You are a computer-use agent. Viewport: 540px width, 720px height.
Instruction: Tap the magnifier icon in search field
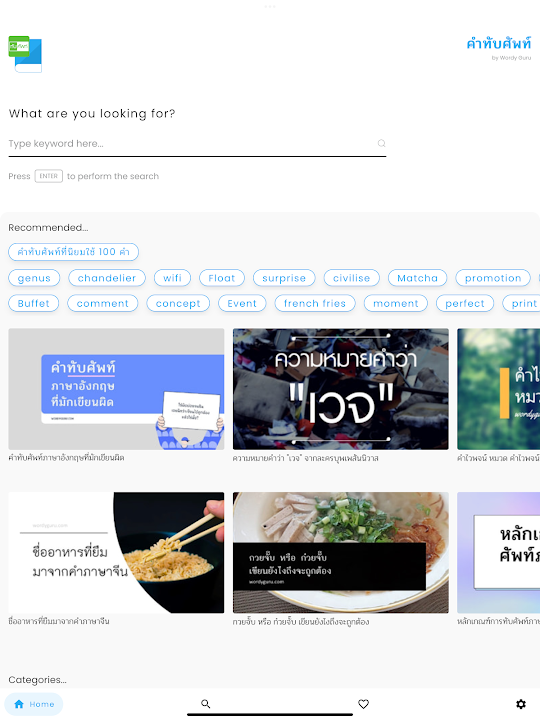pos(381,143)
